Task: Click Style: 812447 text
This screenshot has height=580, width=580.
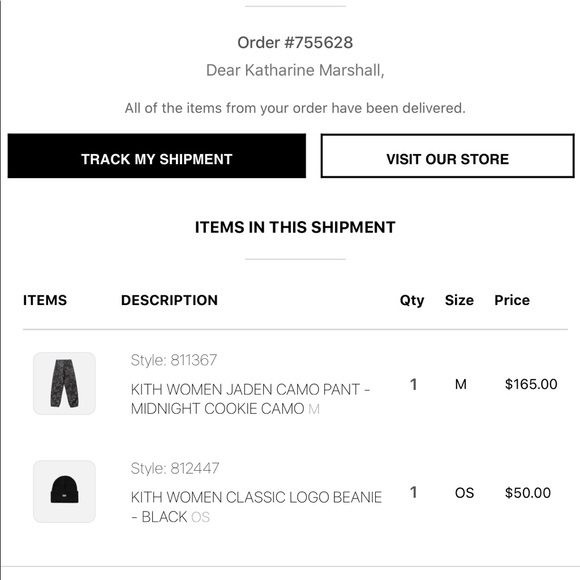Action: click(175, 468)
